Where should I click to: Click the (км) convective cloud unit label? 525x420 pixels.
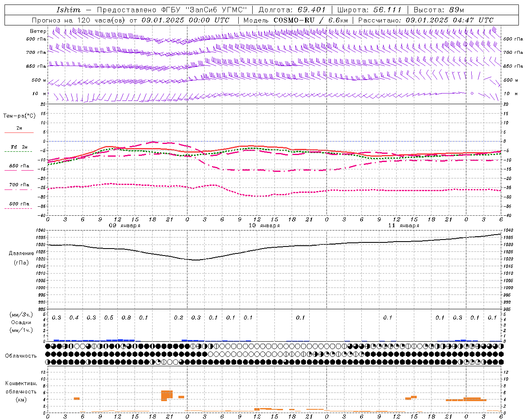[x=21, y=399]
